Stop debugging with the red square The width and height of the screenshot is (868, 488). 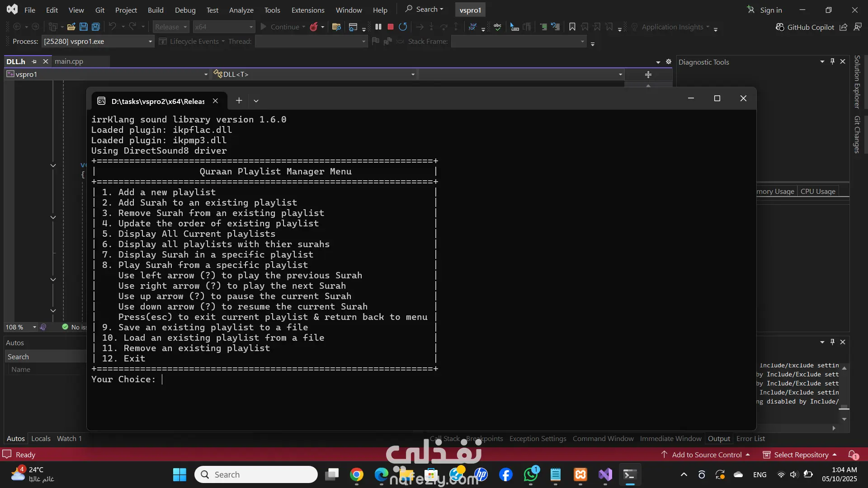[391, 27]
